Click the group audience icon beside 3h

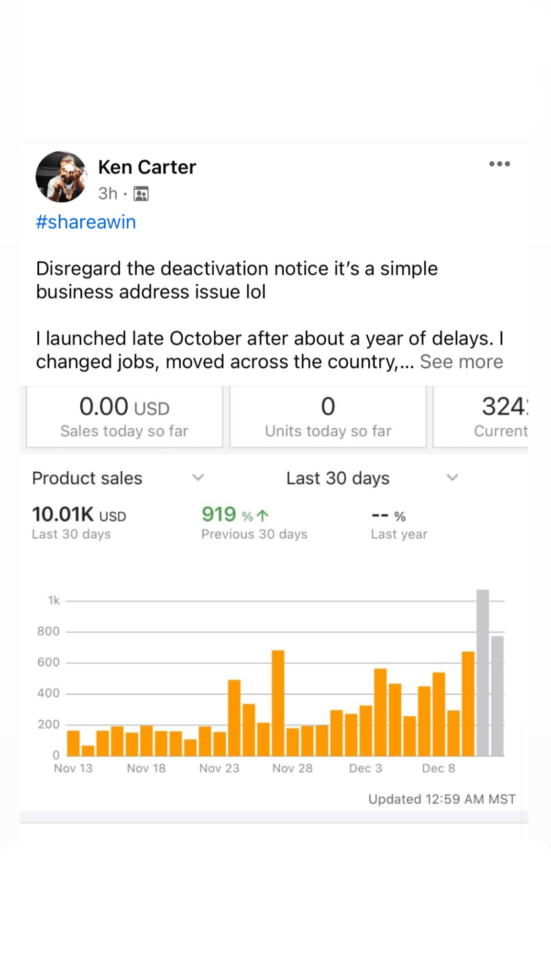click(141, 194)
